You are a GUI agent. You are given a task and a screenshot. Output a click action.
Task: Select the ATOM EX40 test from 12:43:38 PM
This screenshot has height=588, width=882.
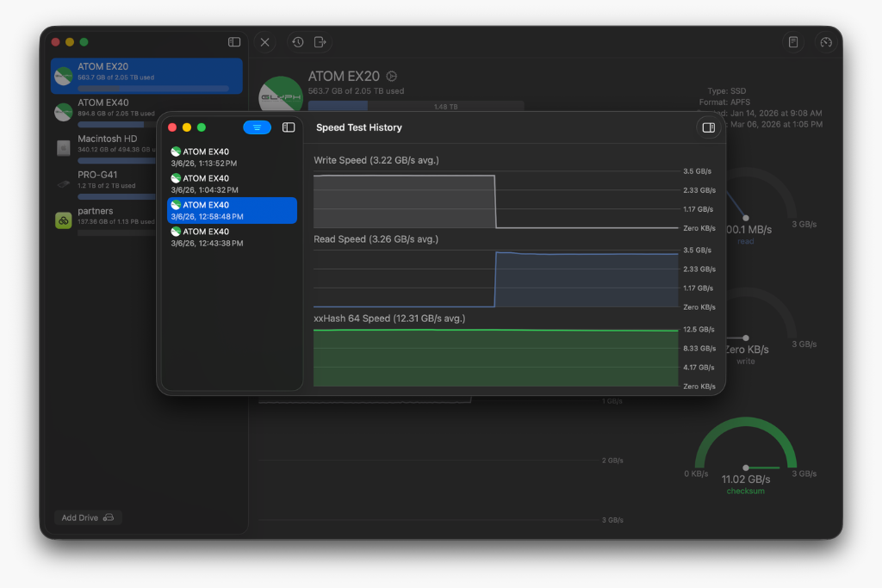click(231, 237)
